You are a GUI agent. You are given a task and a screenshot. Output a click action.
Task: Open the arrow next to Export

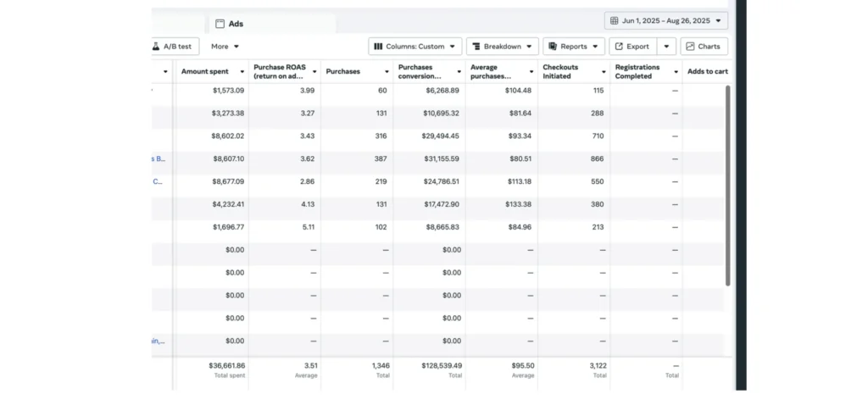666,47
